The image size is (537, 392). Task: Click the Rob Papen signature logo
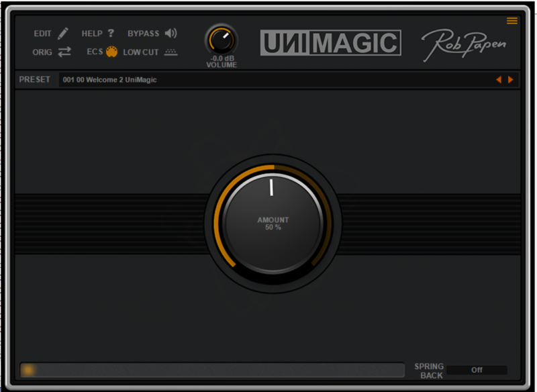click(x=464, y=44)
